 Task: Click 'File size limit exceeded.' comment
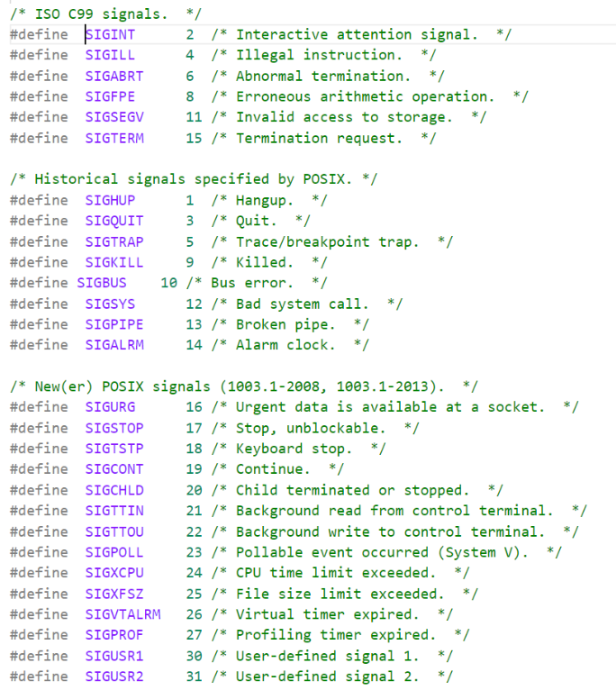(345, 595)
